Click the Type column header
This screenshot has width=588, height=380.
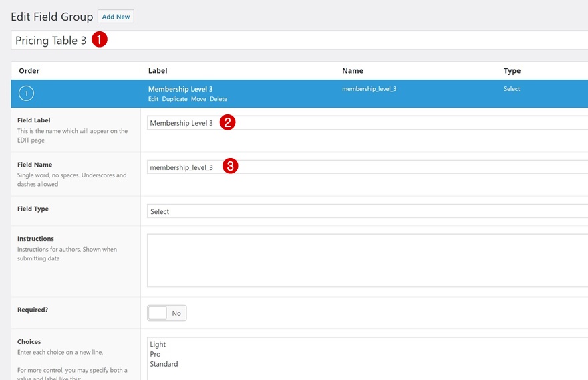click(x=512, y=71)
